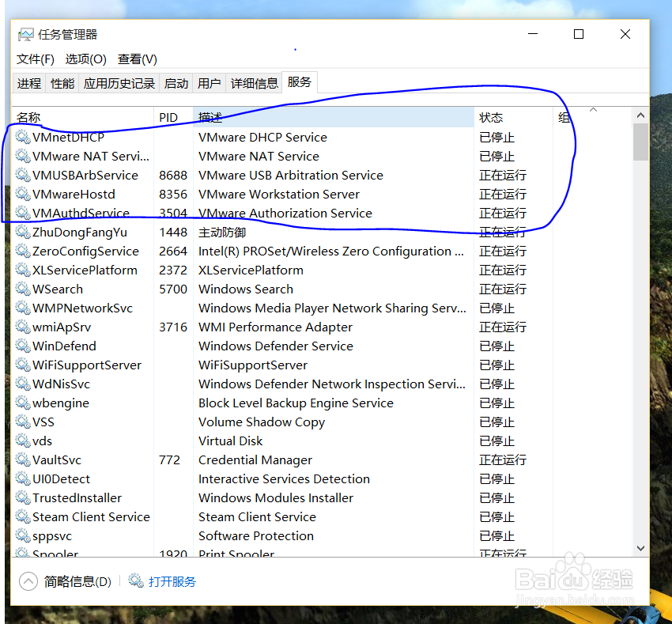Sort by the 描述 column header
The height and width of the screenshot is (624, 672).
334,117
